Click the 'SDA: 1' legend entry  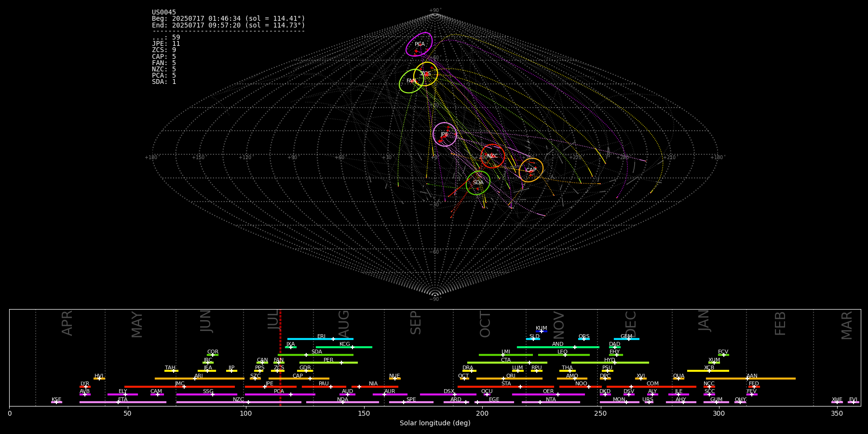click(x=164, y=82)
